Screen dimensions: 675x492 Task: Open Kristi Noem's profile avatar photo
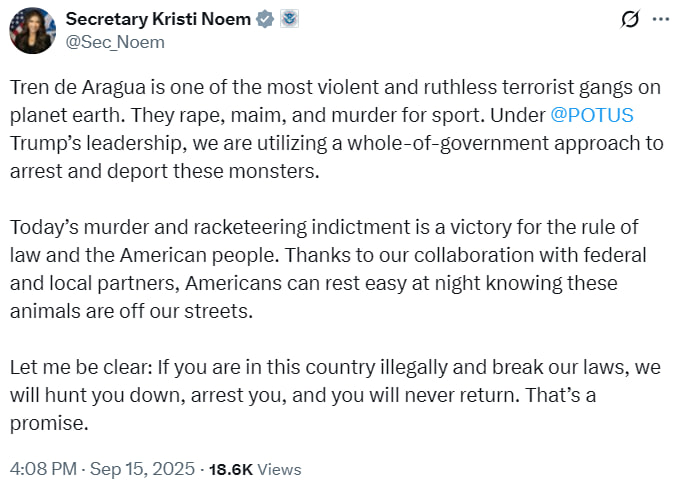33,31
